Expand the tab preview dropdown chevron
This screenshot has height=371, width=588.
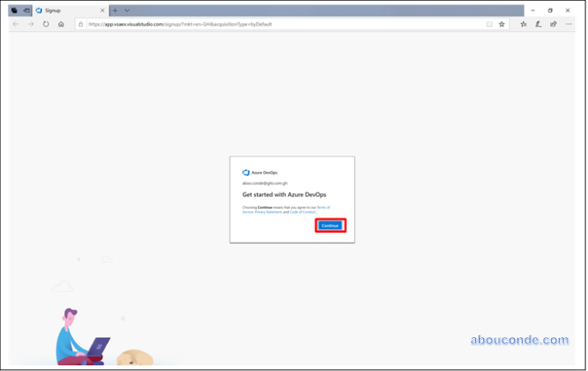click(x=127, y=10)
